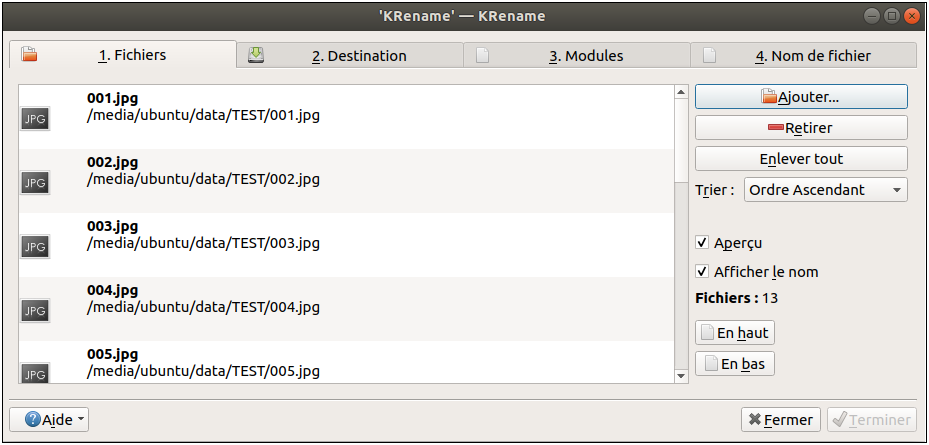Click Enlever tout button
929x445 pixels.
click(801, 159)
